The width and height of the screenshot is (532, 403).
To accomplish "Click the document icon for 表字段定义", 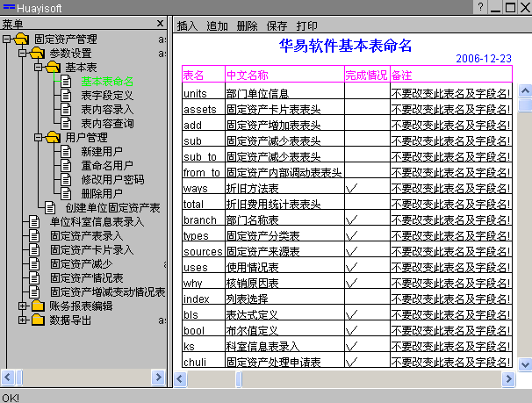I will [x=66, y=96].
